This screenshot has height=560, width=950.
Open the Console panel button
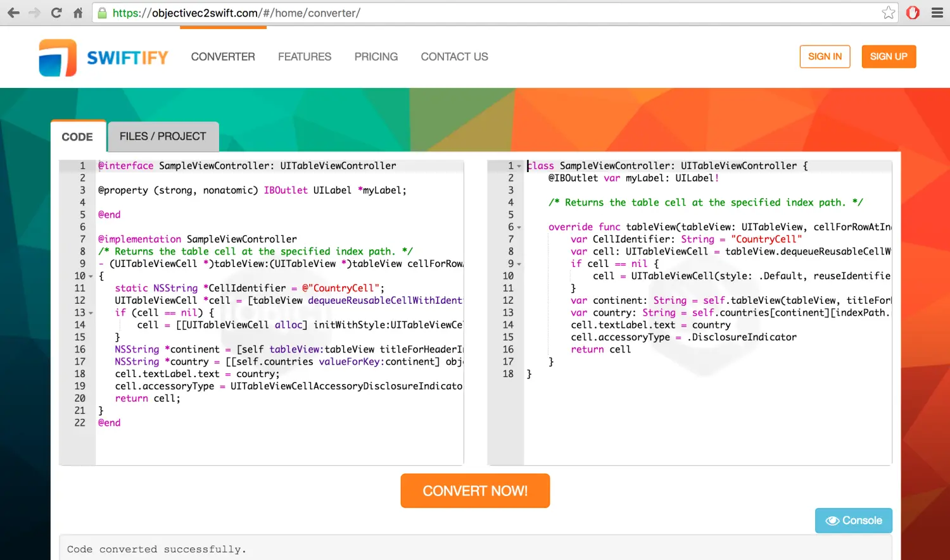pyautogui.click(x=853, y=521)
